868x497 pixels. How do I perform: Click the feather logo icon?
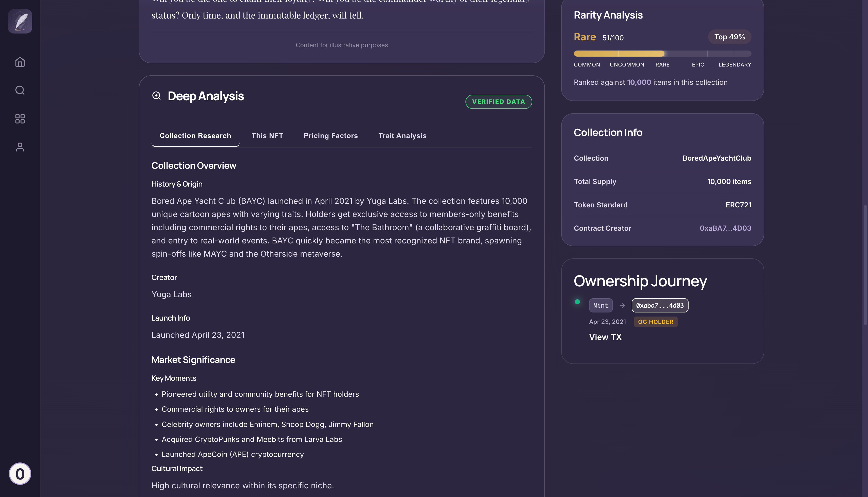[20, 21]
